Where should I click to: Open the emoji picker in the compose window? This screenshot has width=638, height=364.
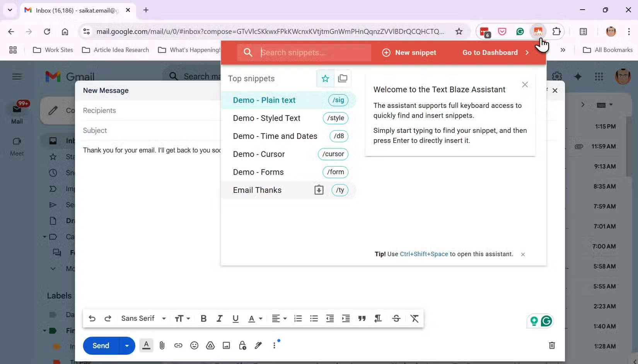tap(194, 345)
